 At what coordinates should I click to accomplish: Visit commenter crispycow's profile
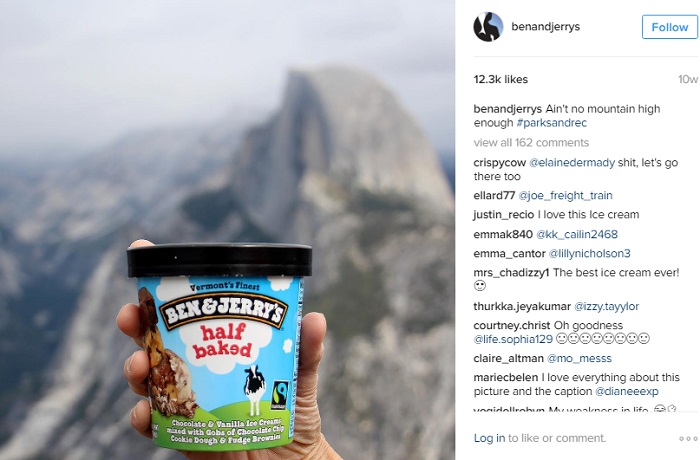[x=500, y=163]
